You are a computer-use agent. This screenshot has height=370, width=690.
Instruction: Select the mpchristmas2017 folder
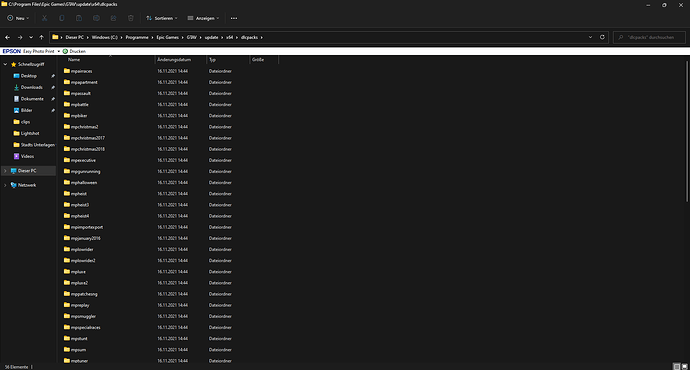[88, 138]
